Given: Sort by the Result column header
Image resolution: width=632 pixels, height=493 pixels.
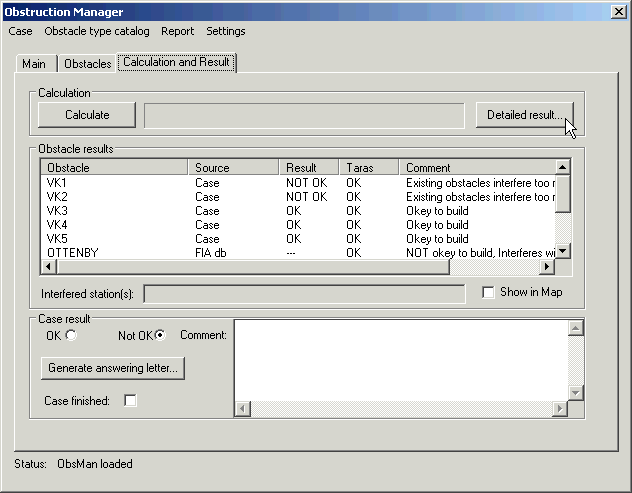Looking at the screenshot, I should (x=309, y=167).
